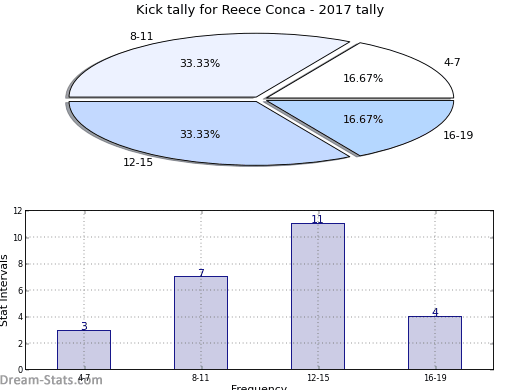This screenshot has height=390, width=520.
Task: Click the 12-15 x-axis tick label
Action: pyautogui.click(x=318, y=378)
